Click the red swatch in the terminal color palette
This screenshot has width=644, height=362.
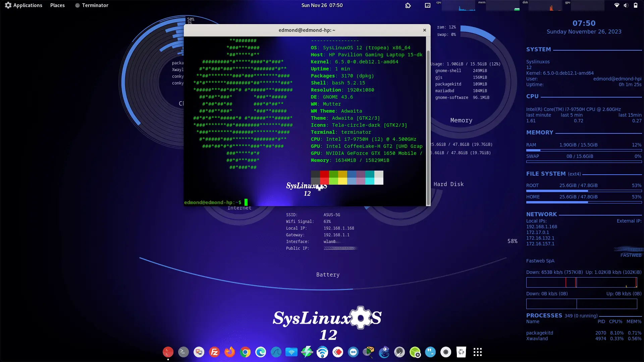pos(324,175)
